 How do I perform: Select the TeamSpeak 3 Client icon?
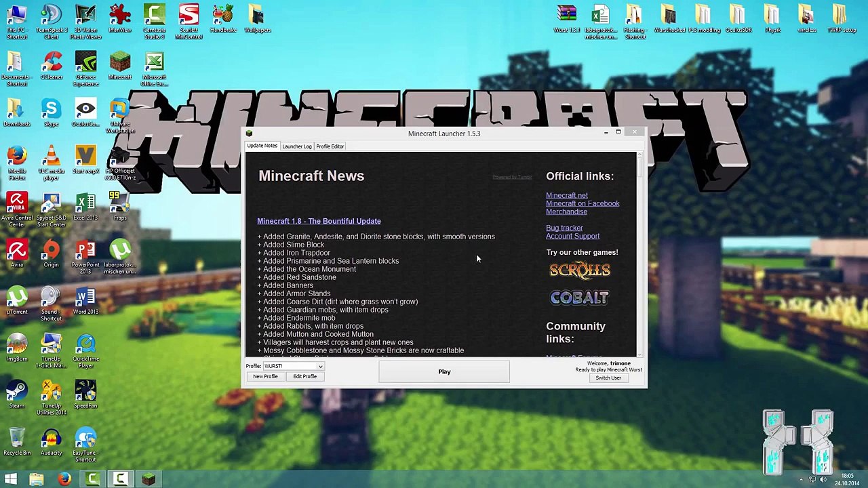[52, 22]
